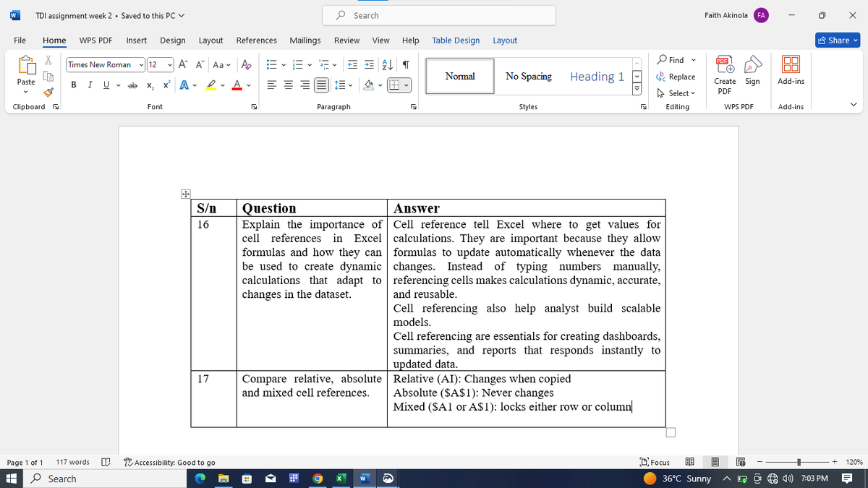
Task: Switch to the Table Design tab
Action: [456, 40]
